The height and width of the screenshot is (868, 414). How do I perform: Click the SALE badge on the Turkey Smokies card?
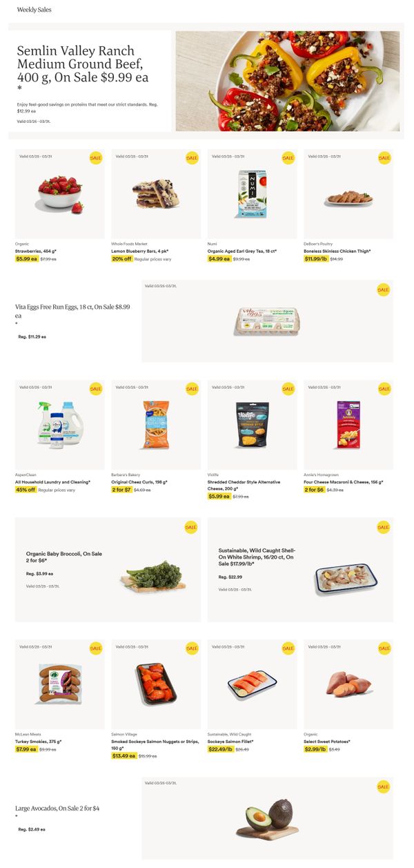(95, 648)
